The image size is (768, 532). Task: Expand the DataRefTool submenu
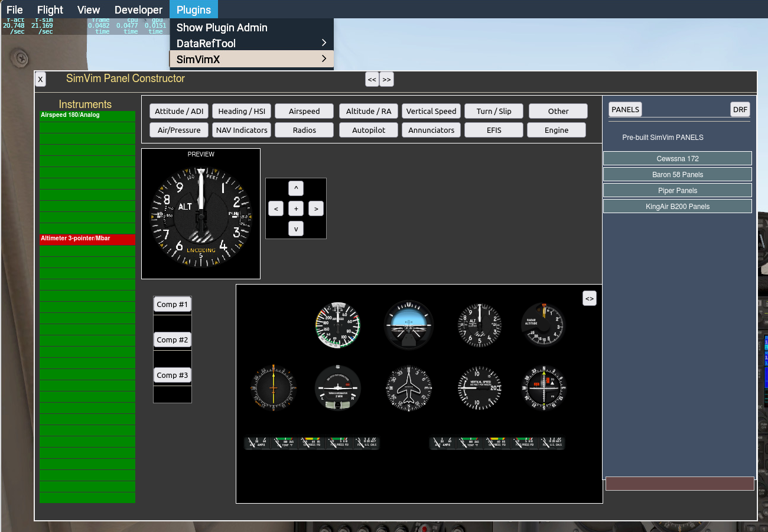[x=251, y=43]
